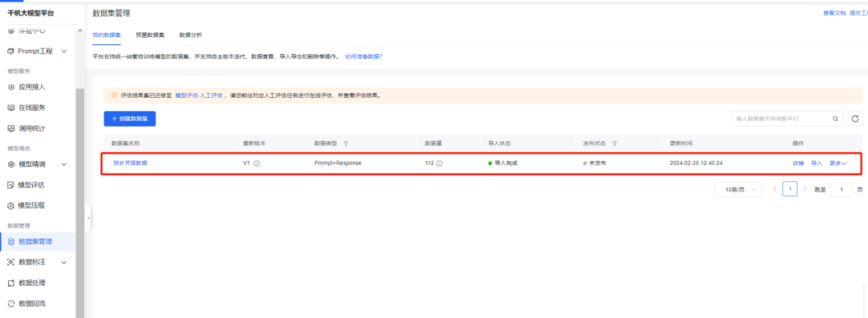
Task: Click the 数据回流 sidebar icon
Action: [10, 304]
